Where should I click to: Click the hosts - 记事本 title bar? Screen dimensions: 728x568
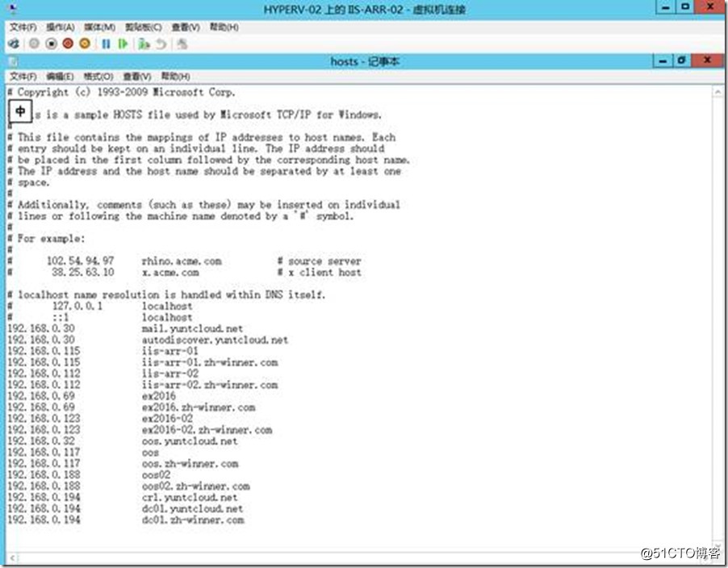tap(365, 61)
